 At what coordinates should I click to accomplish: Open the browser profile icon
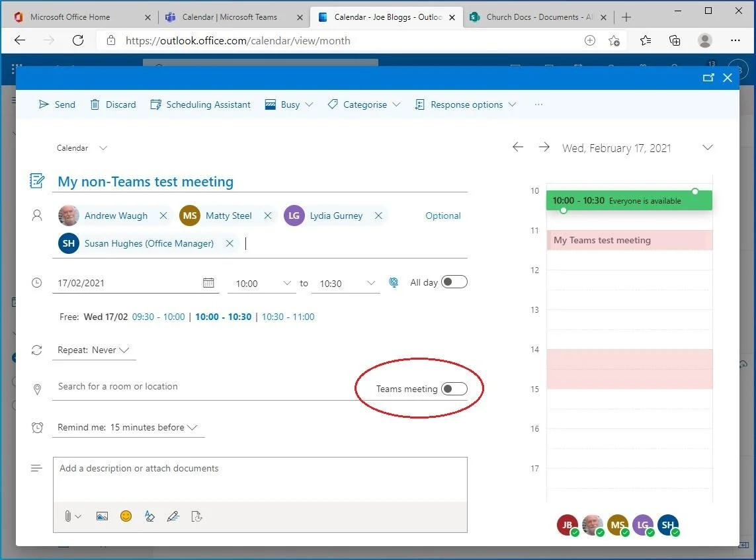click(x=705, y=40)
